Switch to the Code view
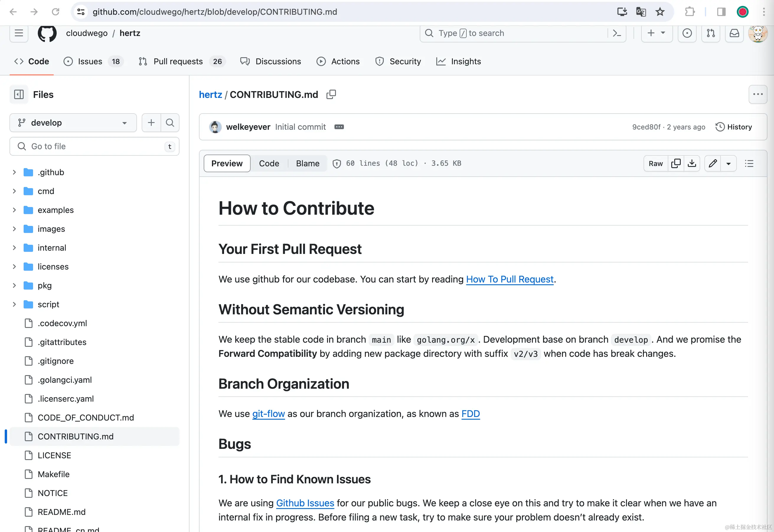 tap(269, 163)
